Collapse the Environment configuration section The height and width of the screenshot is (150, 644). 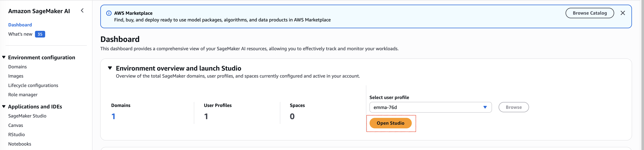4,57
